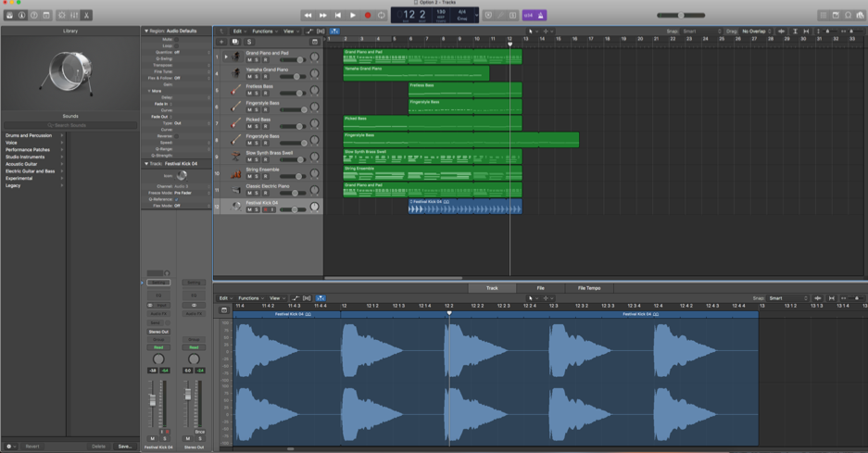
Task: Toggle Cycle mode in the transport bar
Action: (382, 15)
